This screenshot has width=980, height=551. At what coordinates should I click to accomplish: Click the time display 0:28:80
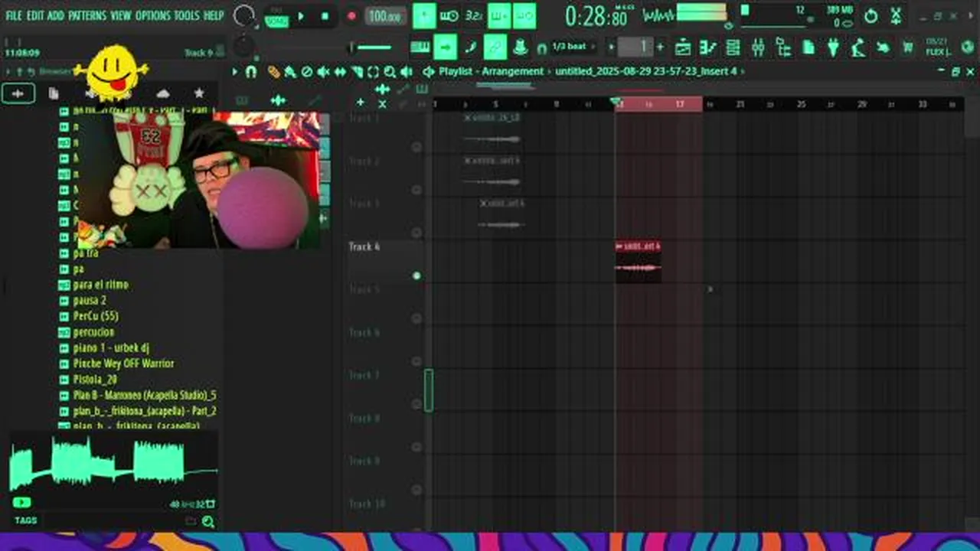(596, 16)
